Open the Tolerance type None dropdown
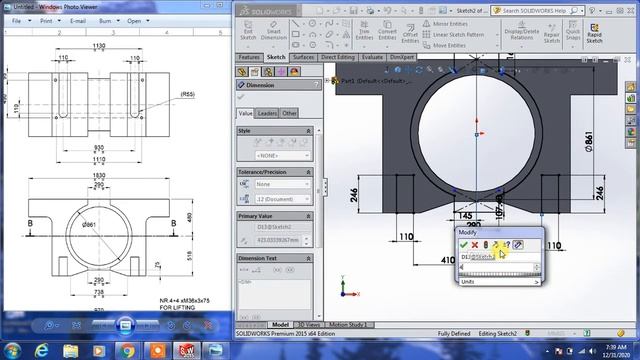The image size is (640, 360). pyautogui.click(x=282, y=184)
